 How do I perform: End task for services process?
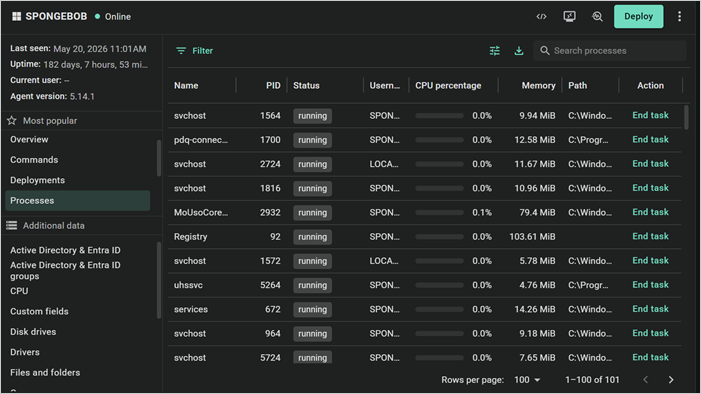(x=650, y=309)
